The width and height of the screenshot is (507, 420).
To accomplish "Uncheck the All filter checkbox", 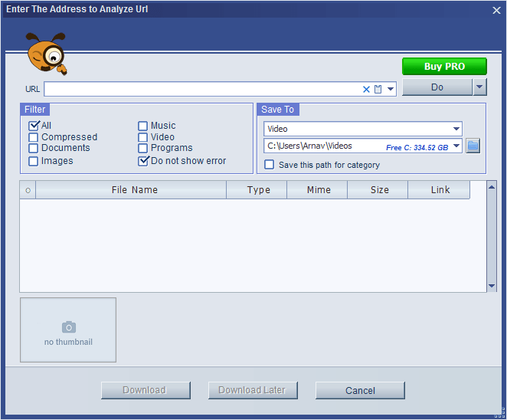I will click(34, 126).
